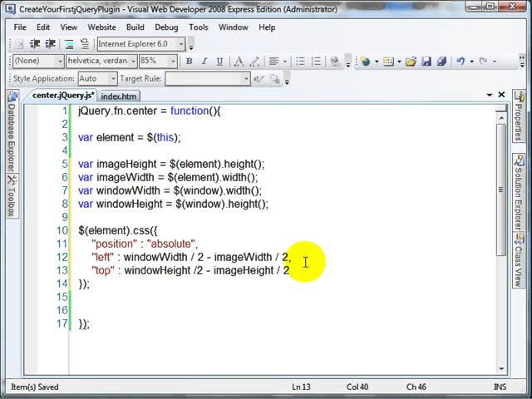The image size is (532, 399).
Task: Click the style application toolbar overflow arrow
Action: click(x=287, y=79)
